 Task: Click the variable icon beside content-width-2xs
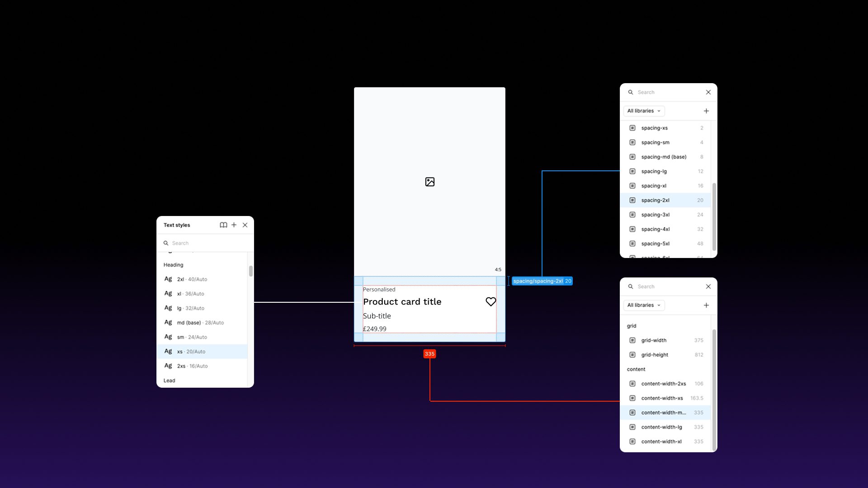point(632,384)
